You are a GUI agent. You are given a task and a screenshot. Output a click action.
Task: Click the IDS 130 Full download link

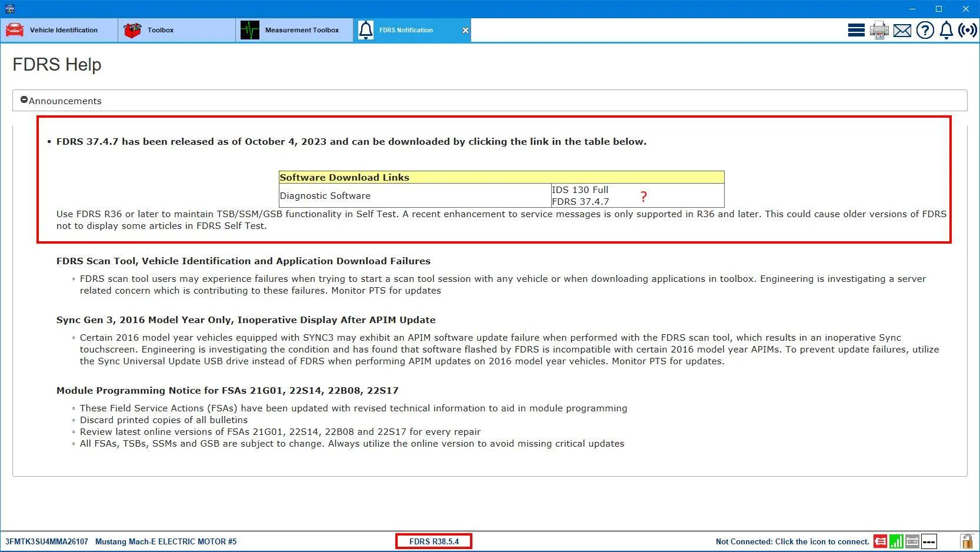(x=580, y=189)
